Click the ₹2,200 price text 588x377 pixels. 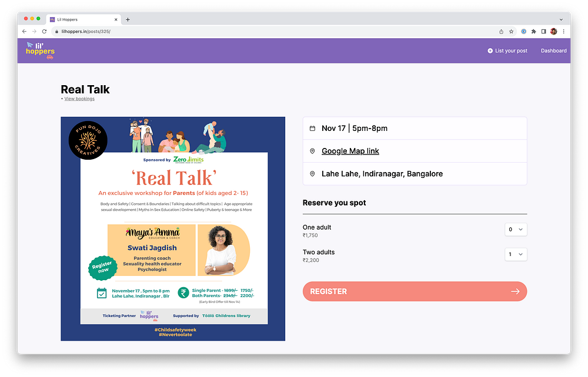point(311,260)
